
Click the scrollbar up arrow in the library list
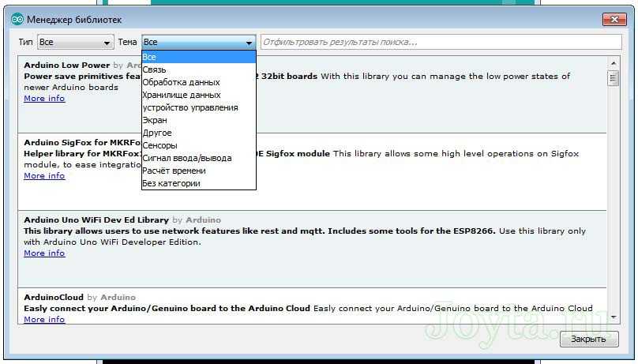point(613,63)
